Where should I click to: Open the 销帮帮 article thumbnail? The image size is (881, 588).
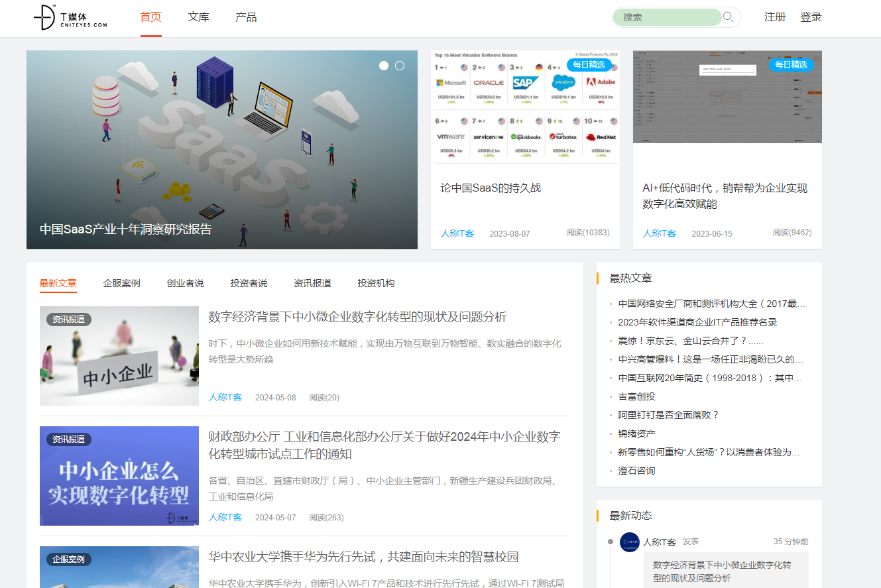pyautogui.click(x=727, y=97)
